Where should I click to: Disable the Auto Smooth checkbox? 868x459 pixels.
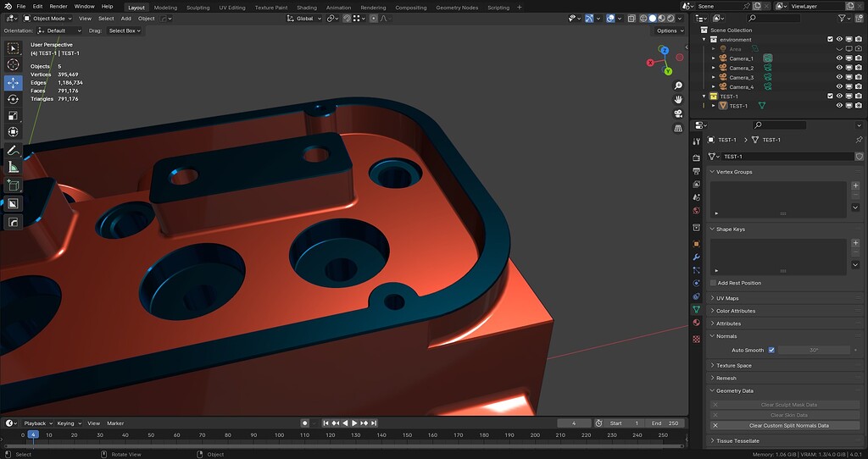771,350
